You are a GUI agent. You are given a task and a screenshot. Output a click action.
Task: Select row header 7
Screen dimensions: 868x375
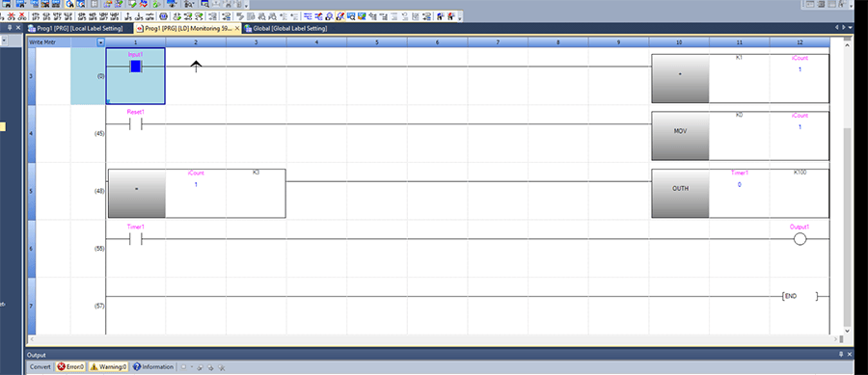(31, 307)
